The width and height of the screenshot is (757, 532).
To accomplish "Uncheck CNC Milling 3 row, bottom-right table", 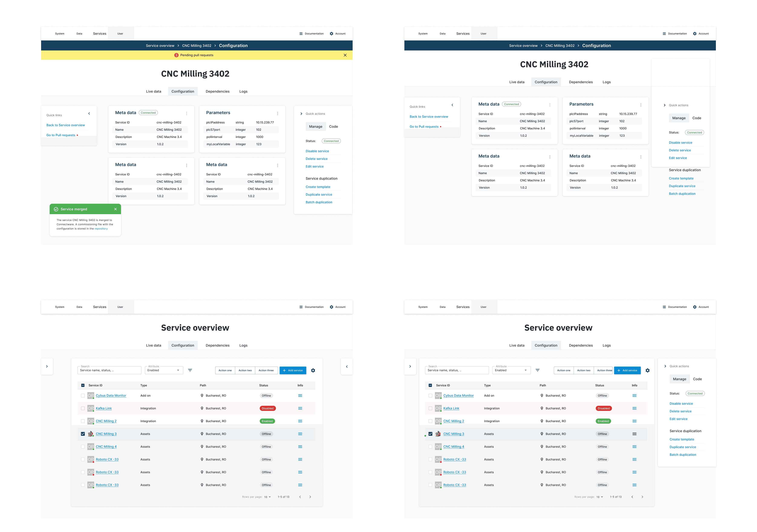I will [430, 434].
